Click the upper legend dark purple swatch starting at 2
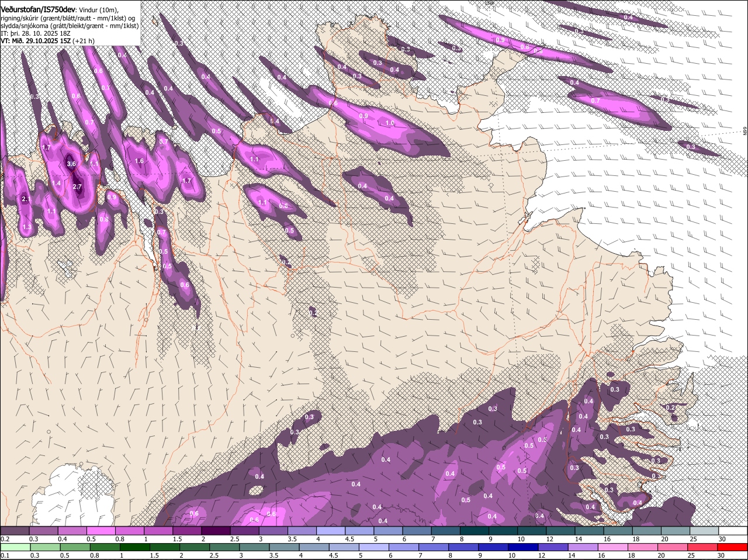The width and height of the screenshot is (748, 560). click(x=216, y=530)
